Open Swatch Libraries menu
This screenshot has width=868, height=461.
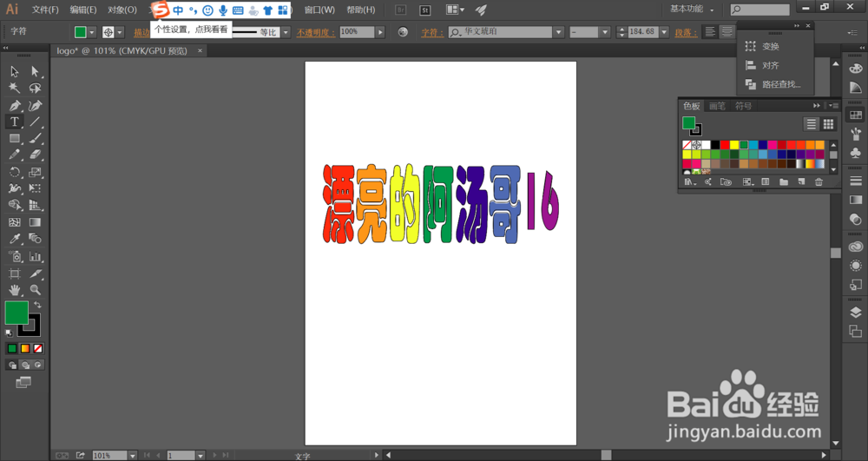[688, 181]
